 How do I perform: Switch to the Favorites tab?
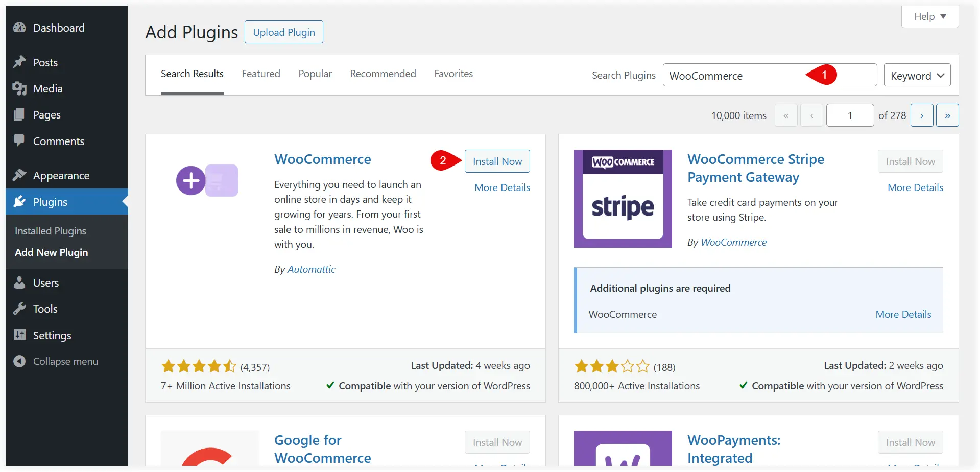(x=453, y=74)
